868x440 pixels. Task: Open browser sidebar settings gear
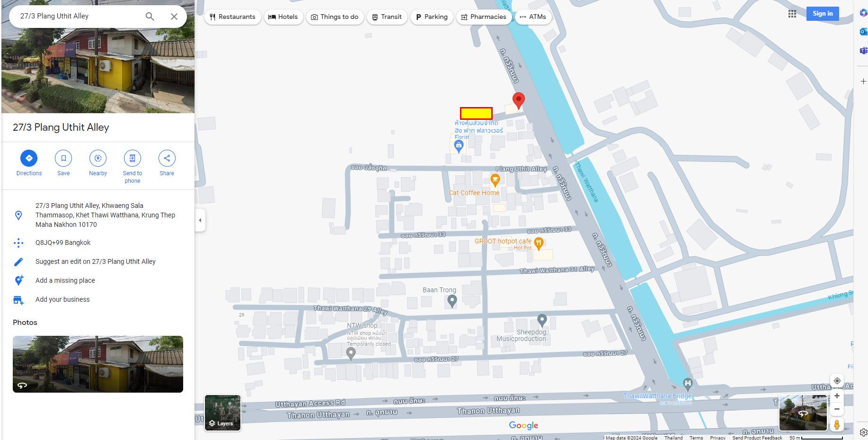(863, 432)
